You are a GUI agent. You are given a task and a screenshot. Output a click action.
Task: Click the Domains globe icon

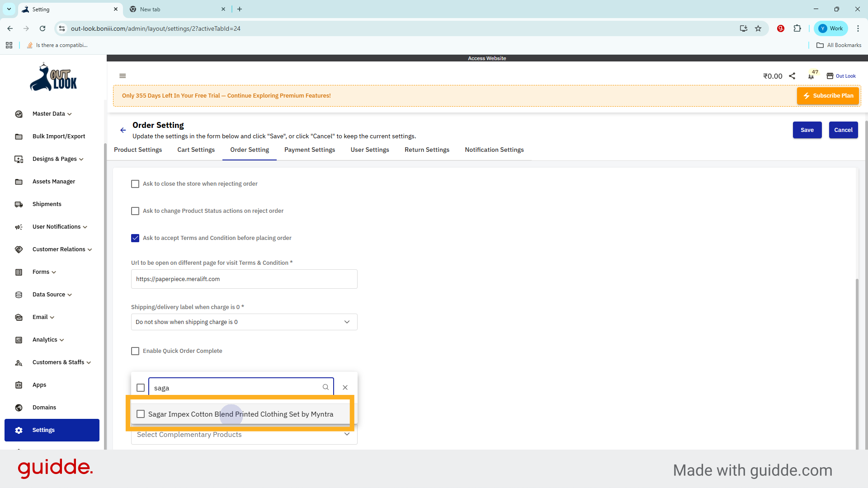click(x=19, y=408)
